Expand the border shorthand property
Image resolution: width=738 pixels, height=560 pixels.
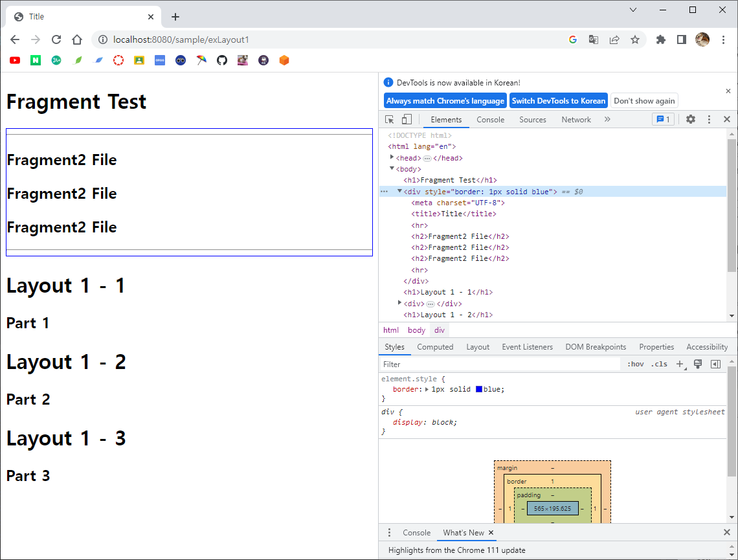coord(427,389)
